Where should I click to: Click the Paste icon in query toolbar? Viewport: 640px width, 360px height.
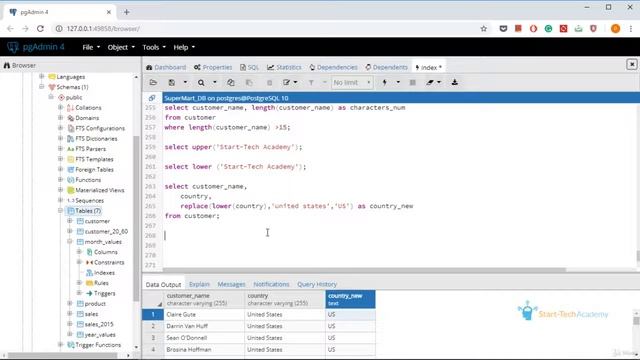tap(249, 82)
